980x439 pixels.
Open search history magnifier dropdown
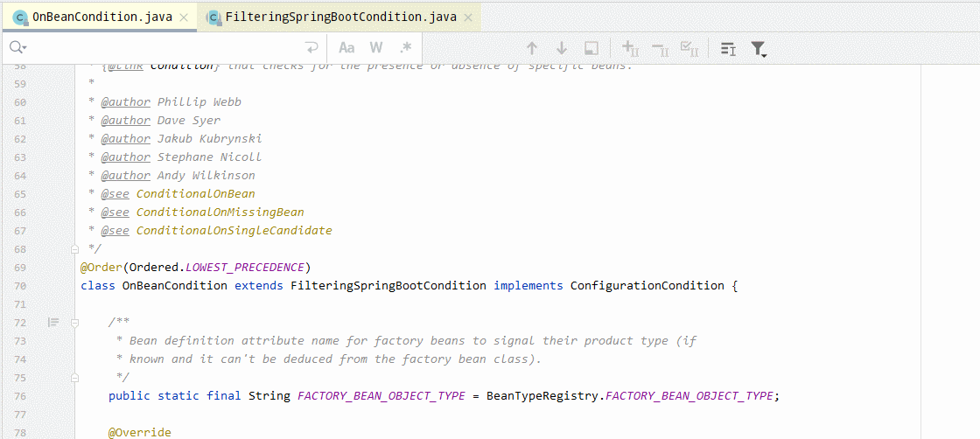coord(17,48)
